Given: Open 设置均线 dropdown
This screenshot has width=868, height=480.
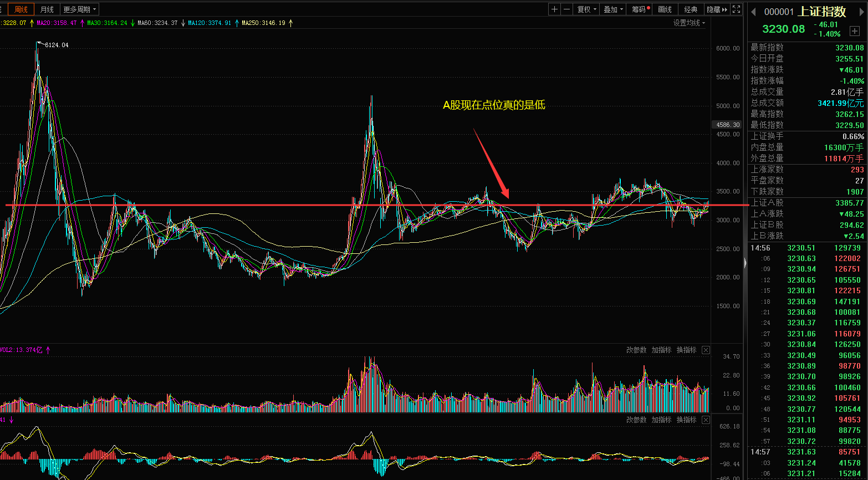Looking at the screenshot, I should [x=689, y=23].
